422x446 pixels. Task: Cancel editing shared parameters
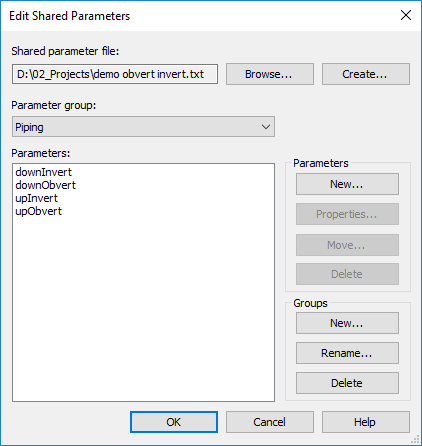[x=270, y=422]
